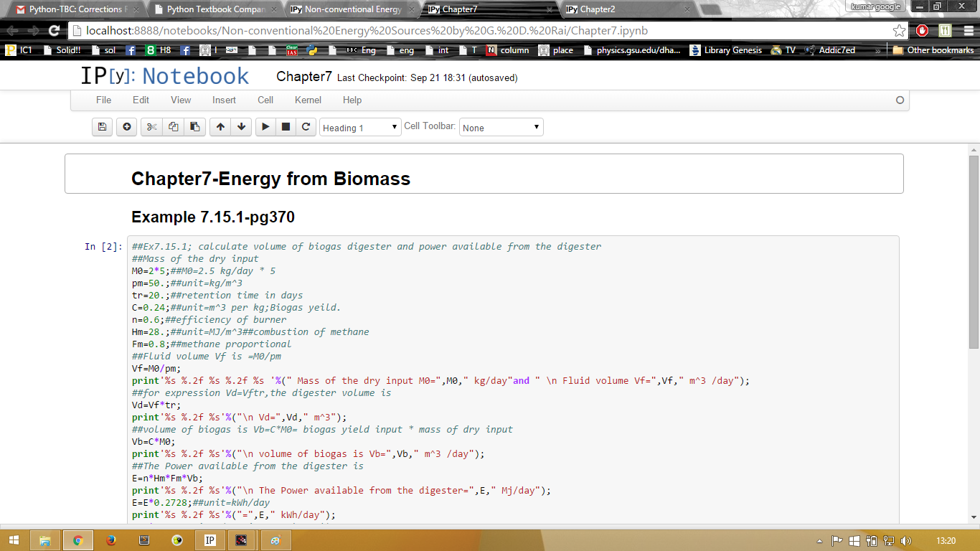Open the Insert menu
Screen dimensions: 980x551
(224, 100)
